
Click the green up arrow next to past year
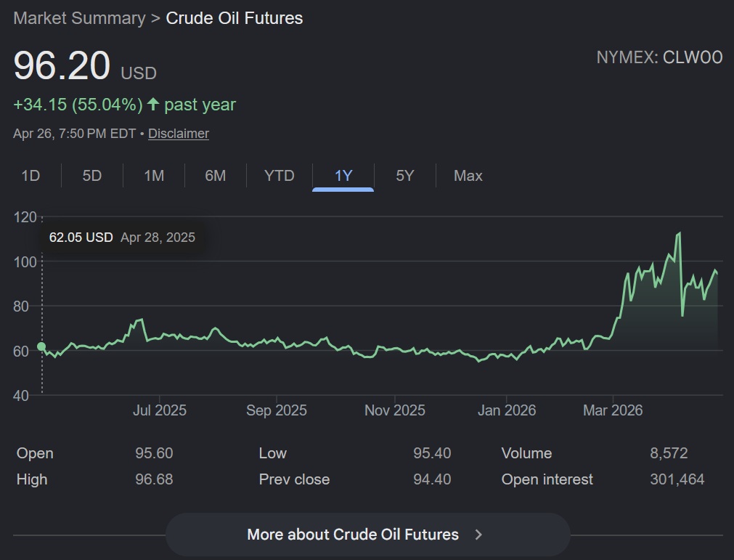click(153, 105)
